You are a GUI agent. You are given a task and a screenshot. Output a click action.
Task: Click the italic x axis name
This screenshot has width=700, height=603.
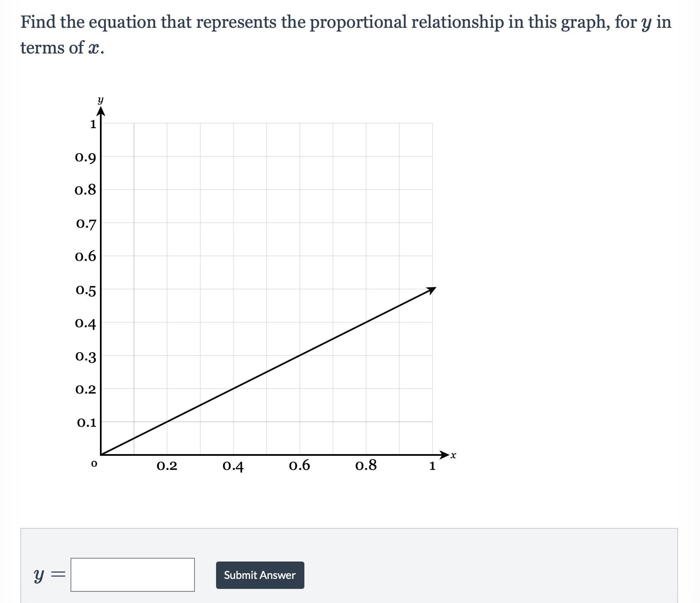[453, 455]
